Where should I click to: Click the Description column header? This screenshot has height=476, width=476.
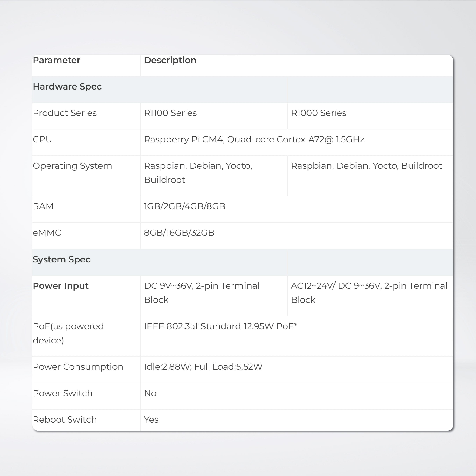[x=170, y=60]
